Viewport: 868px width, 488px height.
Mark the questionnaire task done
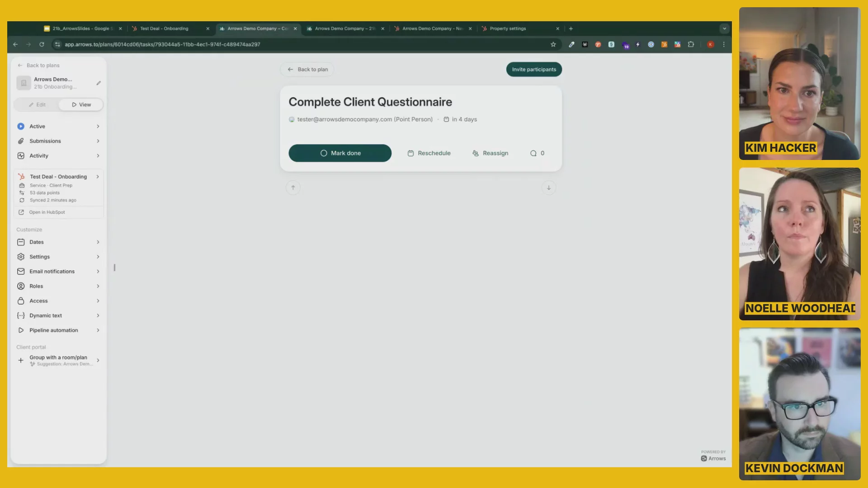[x=340, y=153]
